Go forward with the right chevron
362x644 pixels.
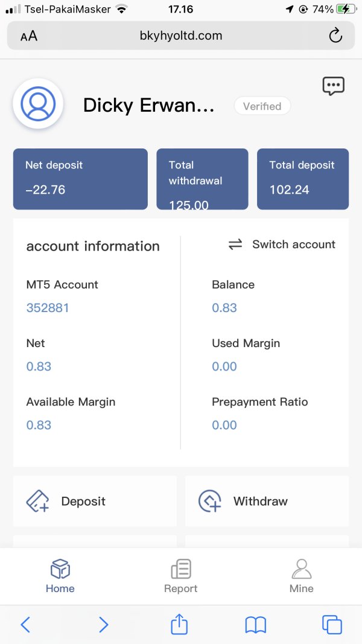[x=103, y=624]
